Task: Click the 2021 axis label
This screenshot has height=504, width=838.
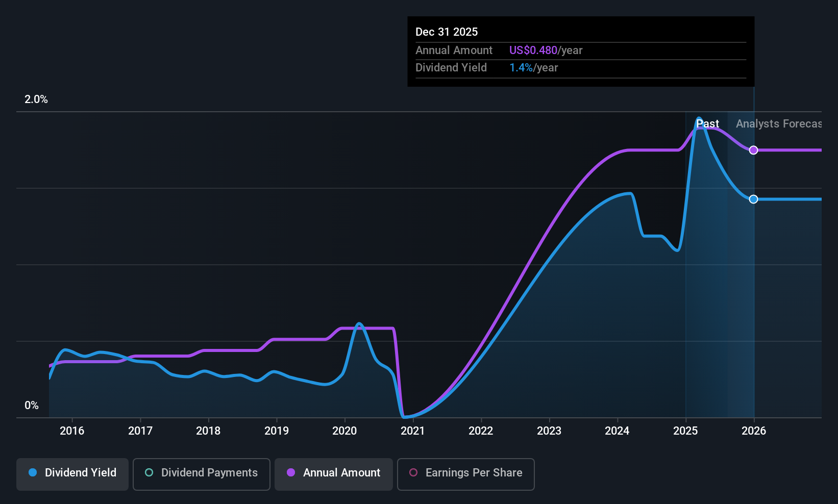Action: pos(413,431)
